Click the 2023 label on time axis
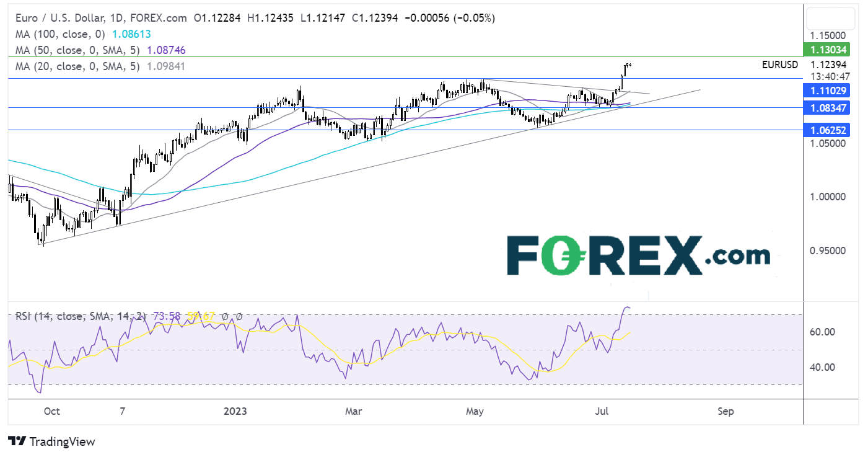Image resolution: width=868 pixels, height=457 pixels. click(235, 411)
